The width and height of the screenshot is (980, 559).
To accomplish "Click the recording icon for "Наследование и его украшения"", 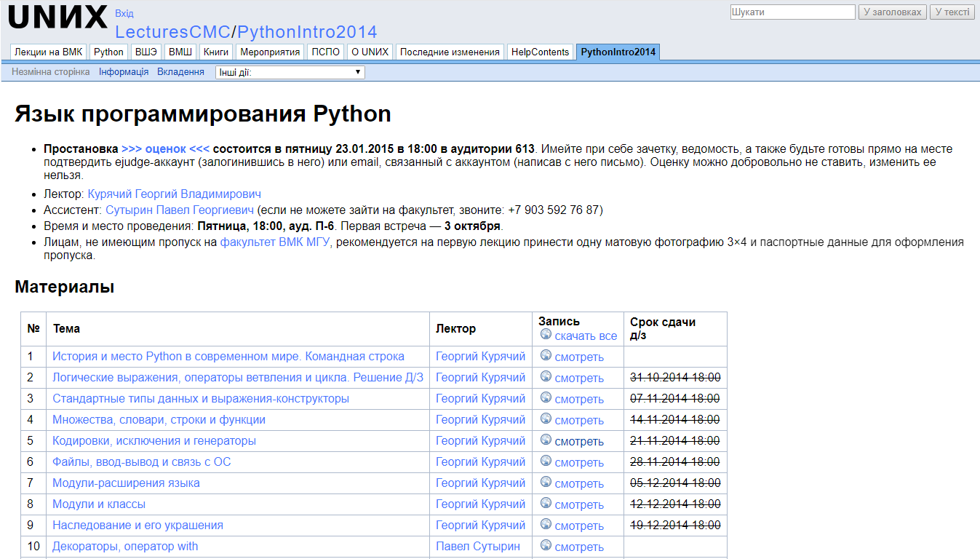I will (x=545, y=525).
